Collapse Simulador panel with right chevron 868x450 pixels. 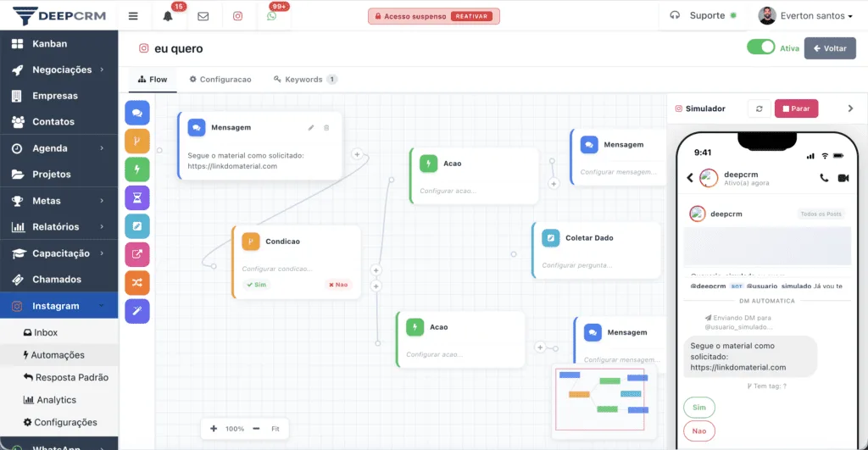pyautogui.click(x=851, y=108)
